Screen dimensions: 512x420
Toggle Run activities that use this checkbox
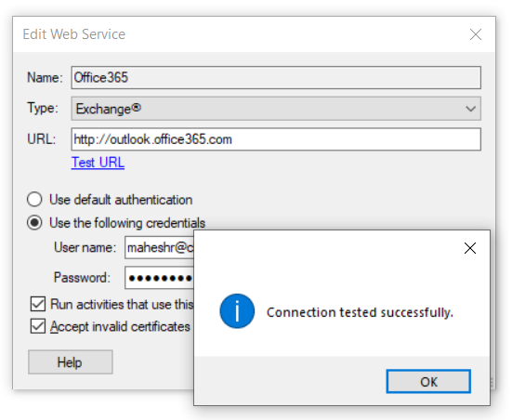click(38, 304)
